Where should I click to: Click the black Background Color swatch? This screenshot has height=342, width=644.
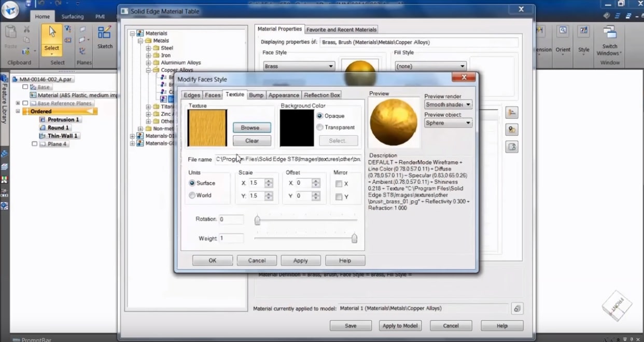point(297,128)
